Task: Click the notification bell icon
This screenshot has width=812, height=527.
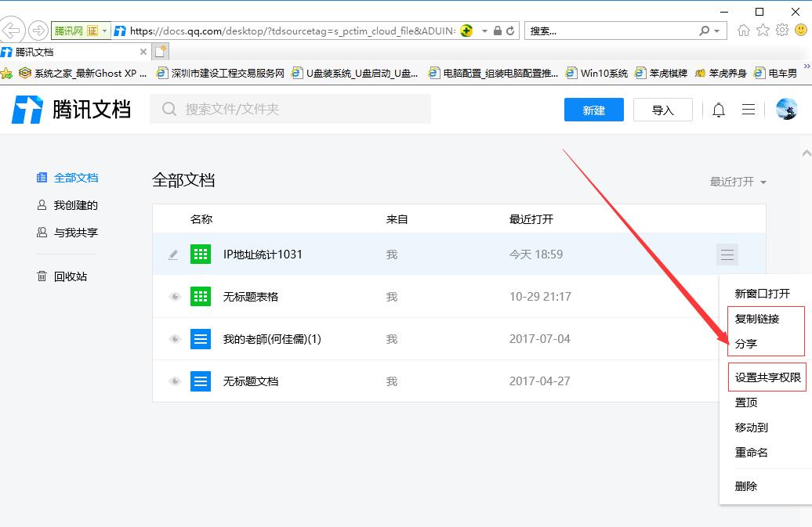Action: coord(719,110)
